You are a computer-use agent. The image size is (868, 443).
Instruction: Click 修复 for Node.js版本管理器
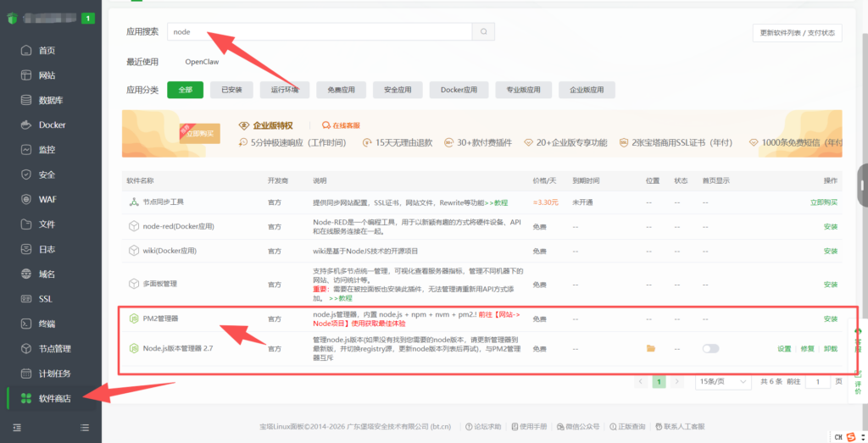807,349
